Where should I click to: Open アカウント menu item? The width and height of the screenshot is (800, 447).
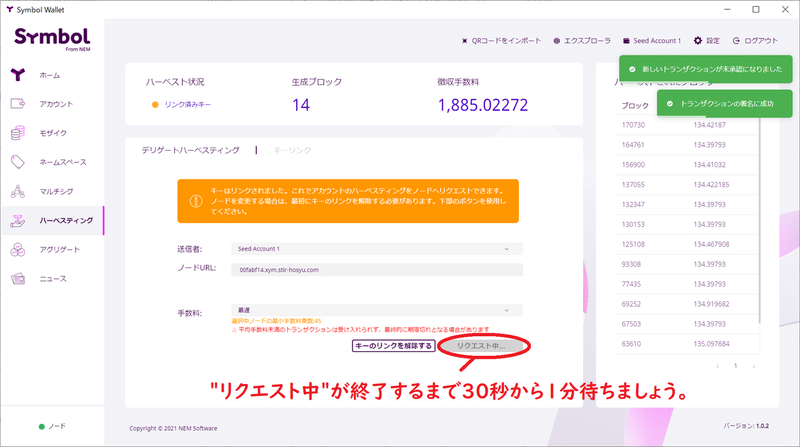coord(56,104)
